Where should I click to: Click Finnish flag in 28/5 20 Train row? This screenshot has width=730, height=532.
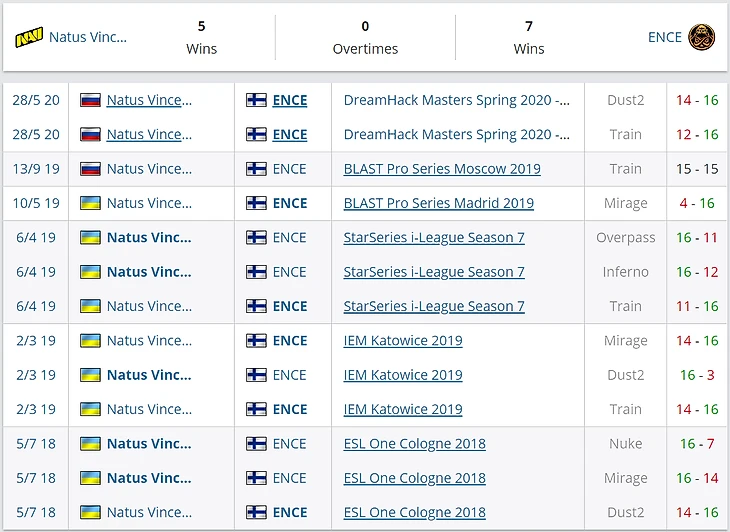pos(256,135)
